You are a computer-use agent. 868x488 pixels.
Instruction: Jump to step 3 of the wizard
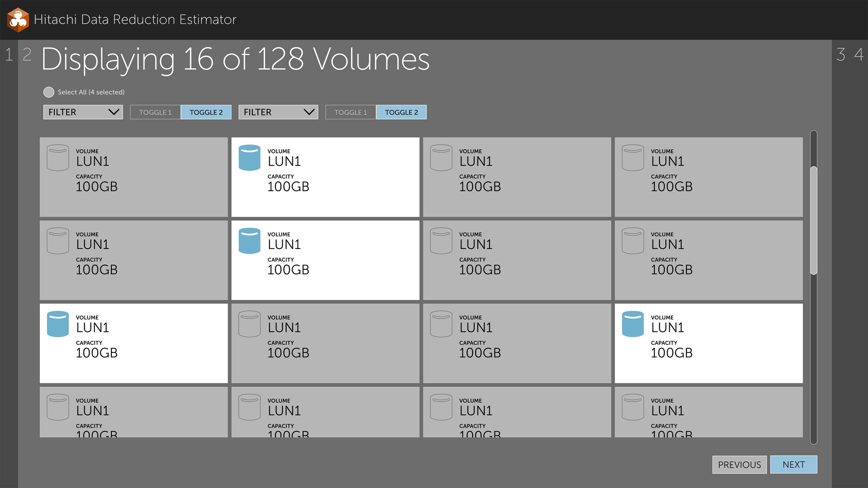tap(841, 54)
